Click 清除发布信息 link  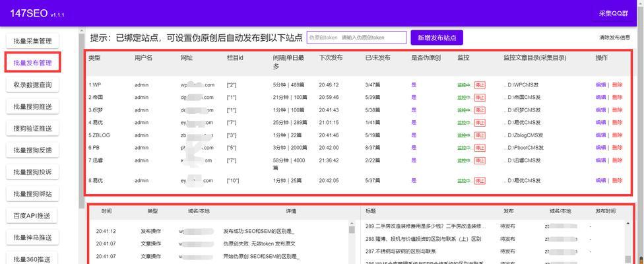pos(614,38)
